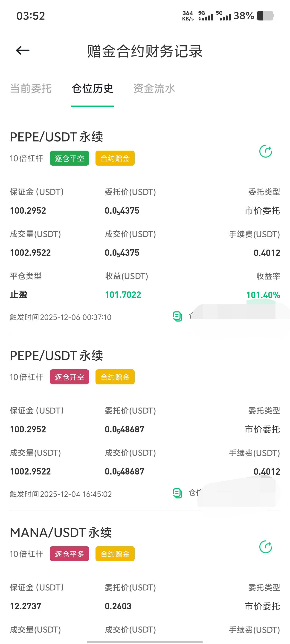The width and height of the screenshot is (290, 644).
Task: Tap the red 逐仓平多 tag on MANA
Action: coord(69,554)
